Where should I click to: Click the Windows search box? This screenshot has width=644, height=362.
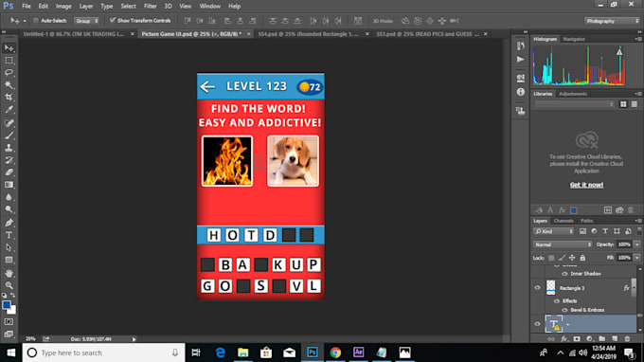click(104, 353)
